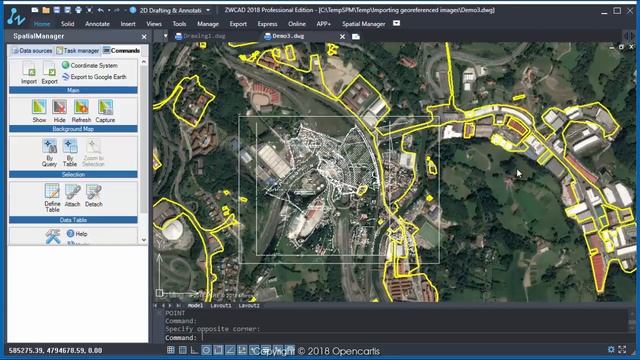Open the Annotate ribbon tab
This screenshot has width=640, height=360.
tap(97, 24)
